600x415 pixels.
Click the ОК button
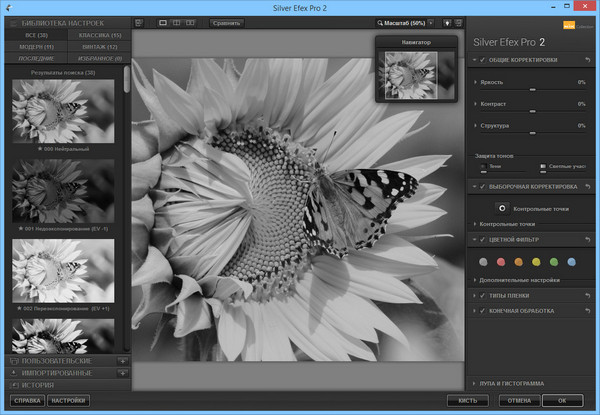pyautogui.click(x=563, y=400)
